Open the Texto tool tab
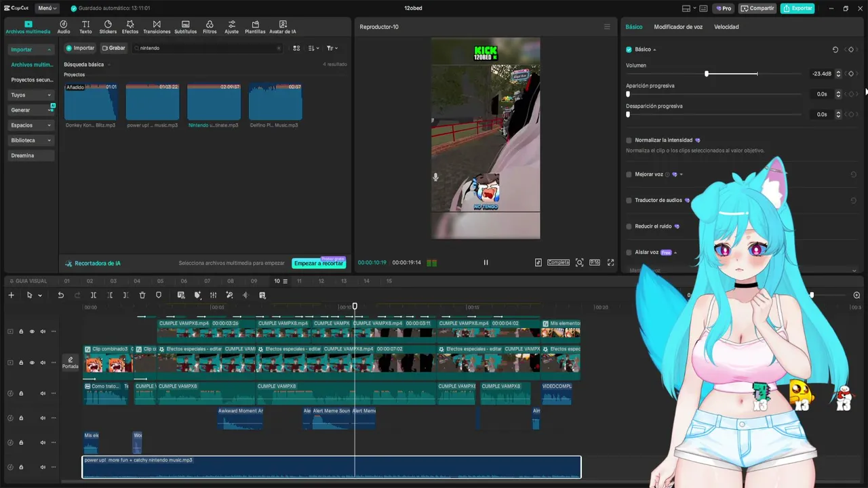Screen dimensions: 868x488 [x=85, y=27]
